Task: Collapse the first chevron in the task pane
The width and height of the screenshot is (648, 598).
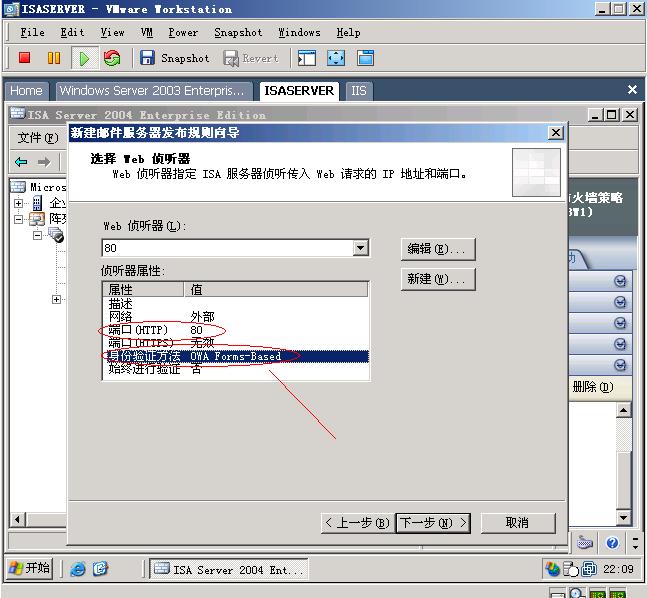Action: pos(619,281)
